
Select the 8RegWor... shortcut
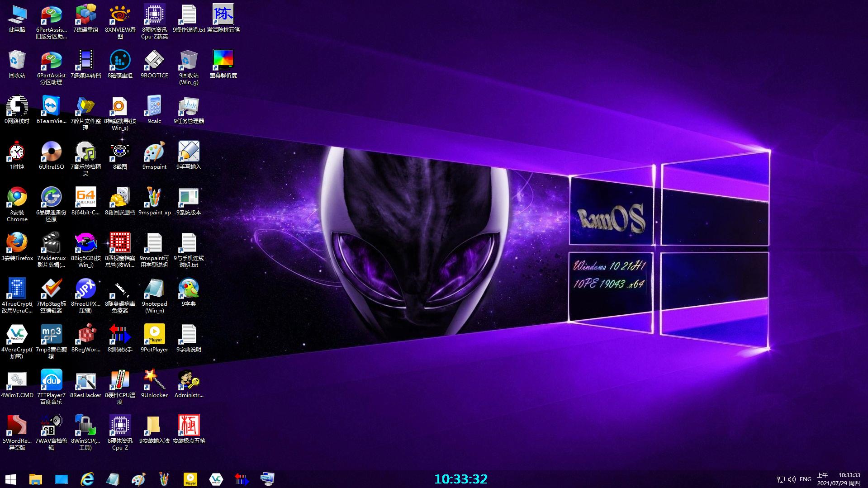(x=86, y=339)
